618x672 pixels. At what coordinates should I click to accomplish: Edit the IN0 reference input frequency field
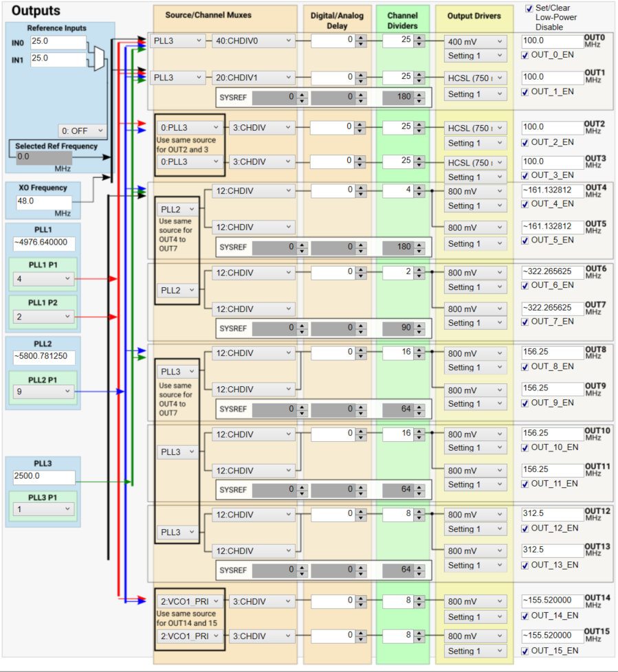point(58,43)
